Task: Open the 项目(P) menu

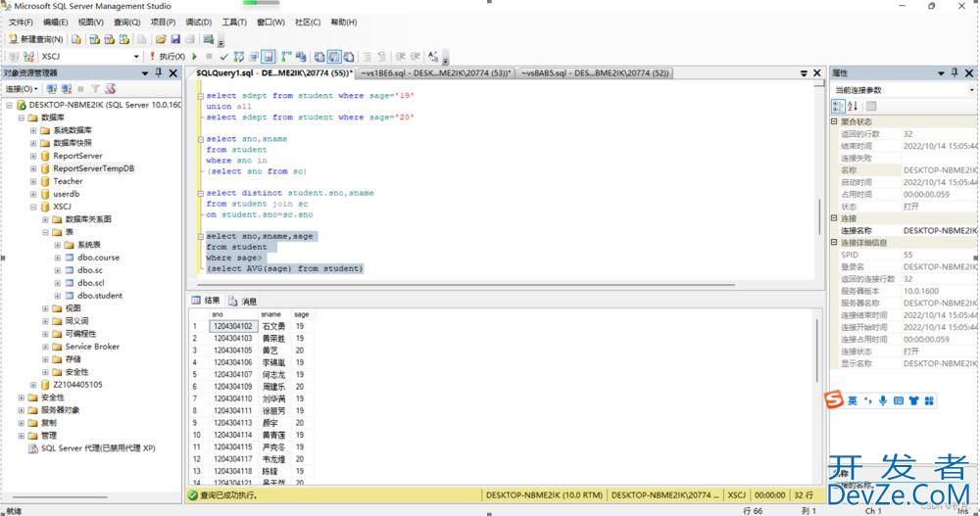Action: (163, 22)
